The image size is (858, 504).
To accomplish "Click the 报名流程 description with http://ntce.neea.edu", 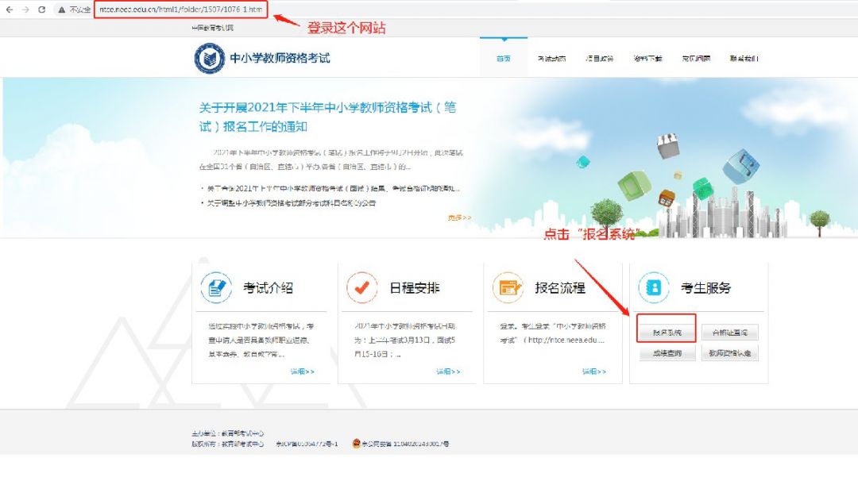I will point(553,333).
